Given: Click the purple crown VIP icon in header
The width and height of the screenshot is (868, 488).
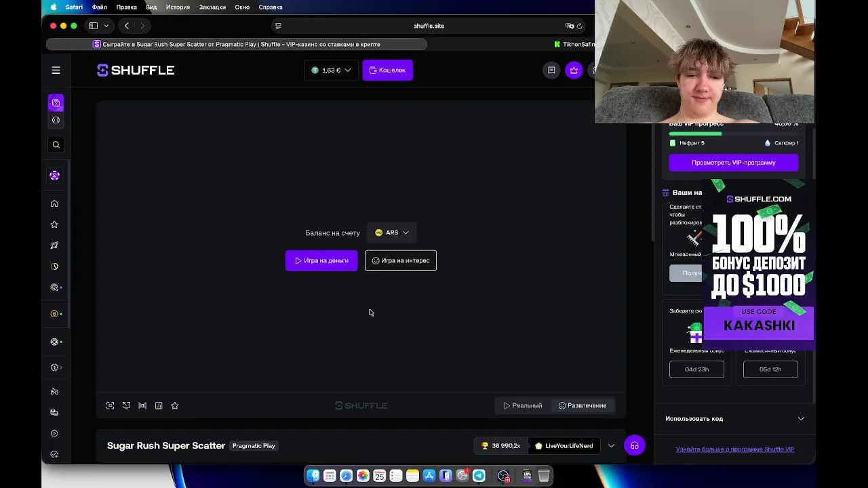Looking at the screenshot, I should click(x=574, y=70).
